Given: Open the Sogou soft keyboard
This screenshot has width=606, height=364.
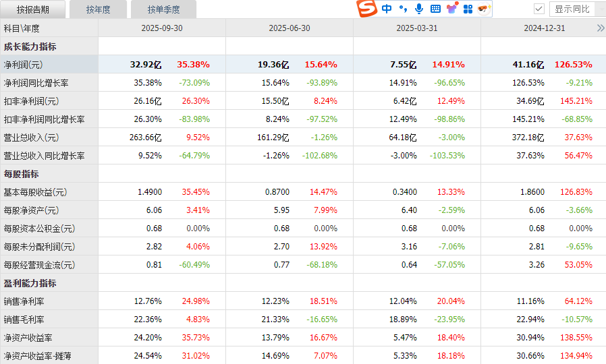Looking at the screenshot, I should point(435,9).
